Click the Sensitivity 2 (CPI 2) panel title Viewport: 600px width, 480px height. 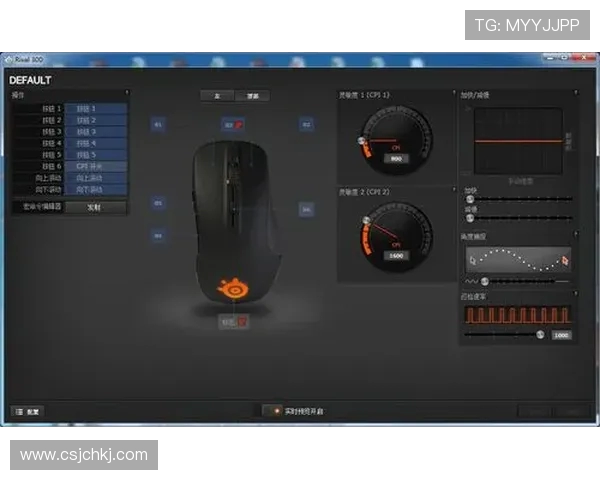(x=364, y=191)
